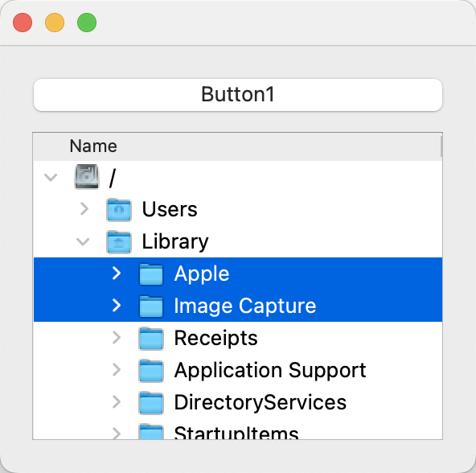Minimize the window with yellow button
Viewport: 476px width, 473px height.
(55, 23)
